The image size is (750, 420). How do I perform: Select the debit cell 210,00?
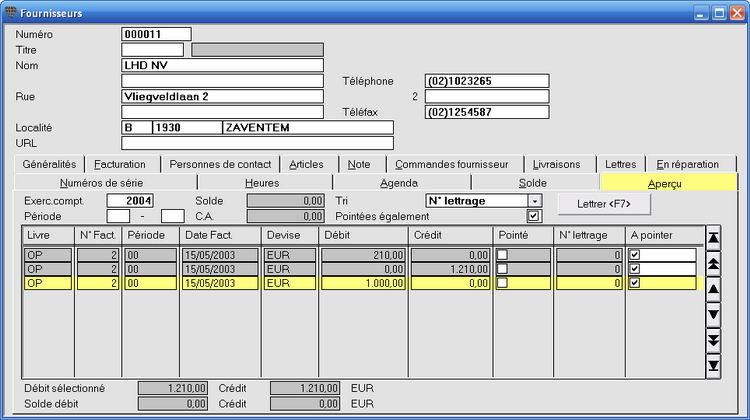364,255
